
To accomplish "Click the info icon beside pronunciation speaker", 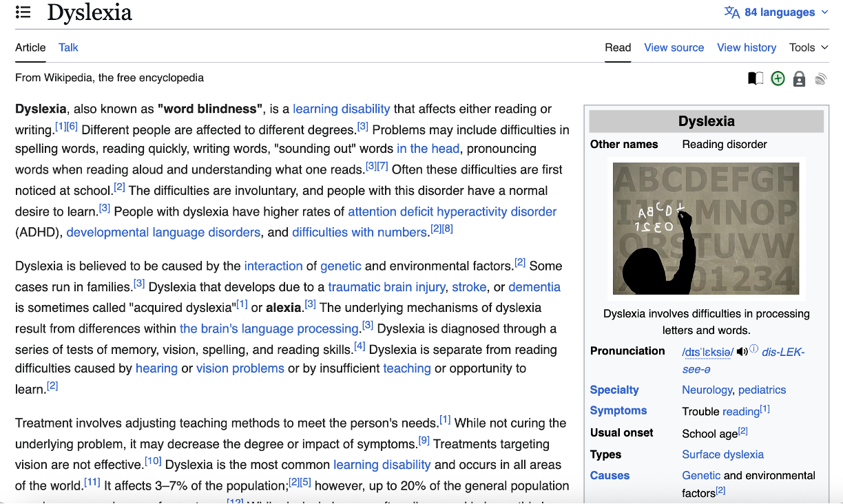I will (x=753, y=349).
